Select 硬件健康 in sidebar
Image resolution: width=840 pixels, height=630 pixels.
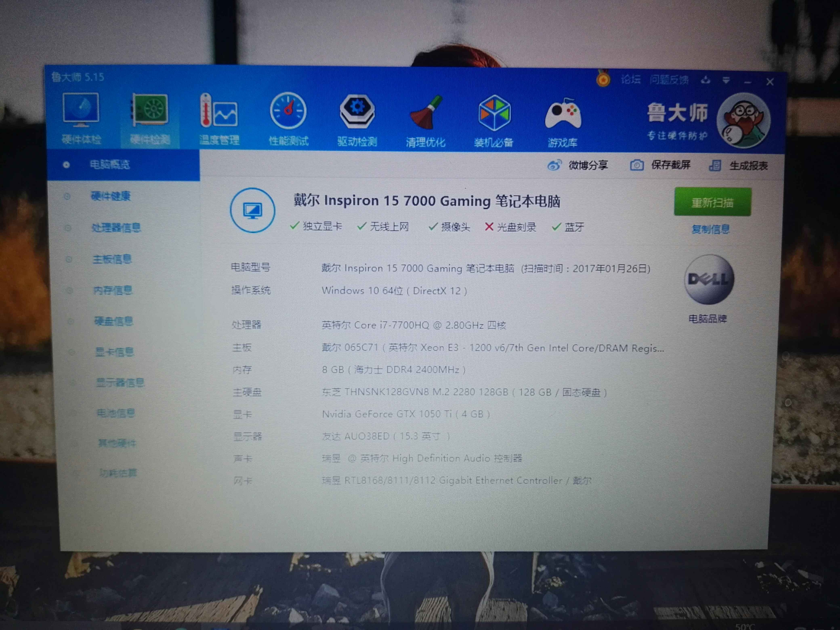[x=110, y=196]
